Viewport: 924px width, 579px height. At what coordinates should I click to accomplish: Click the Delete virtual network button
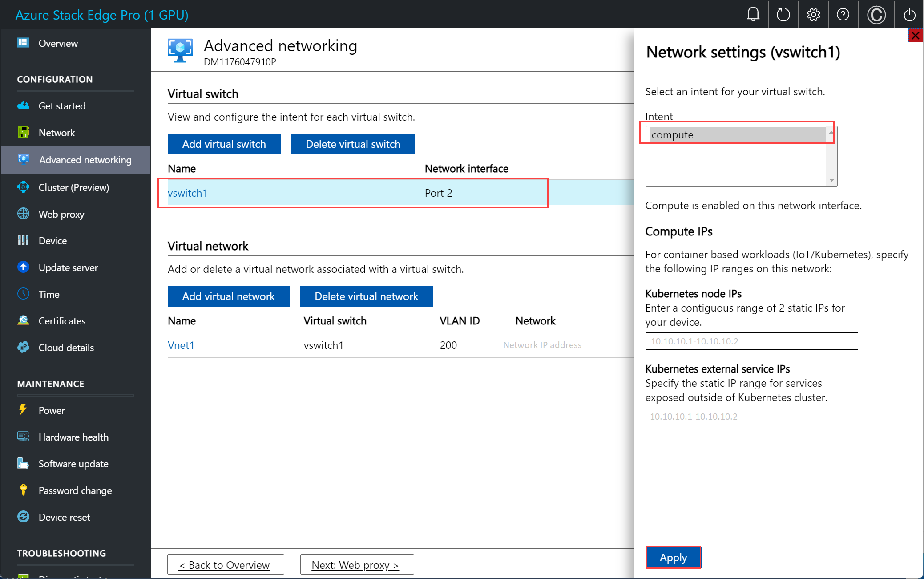click(365, 296)
